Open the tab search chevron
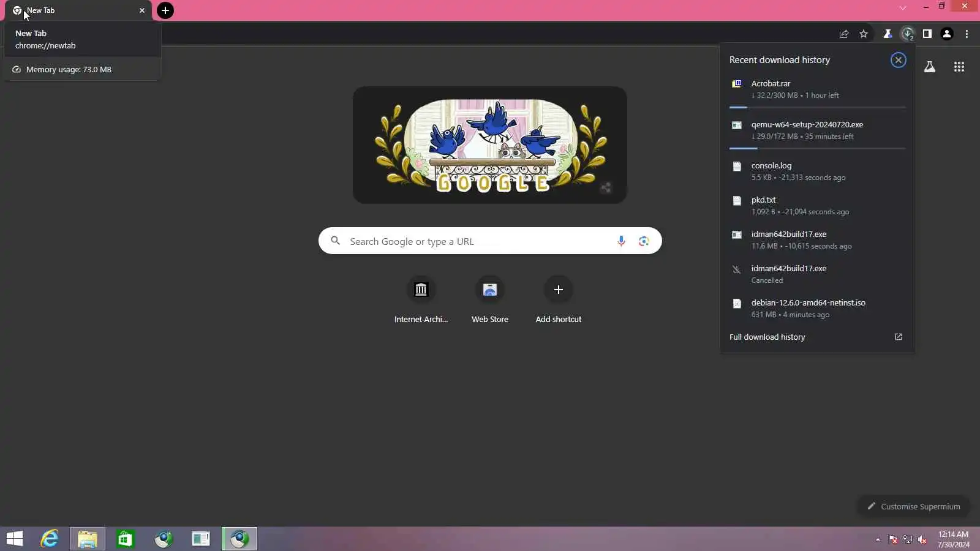Screen dimensions: 980x551 tap(903, 8)
